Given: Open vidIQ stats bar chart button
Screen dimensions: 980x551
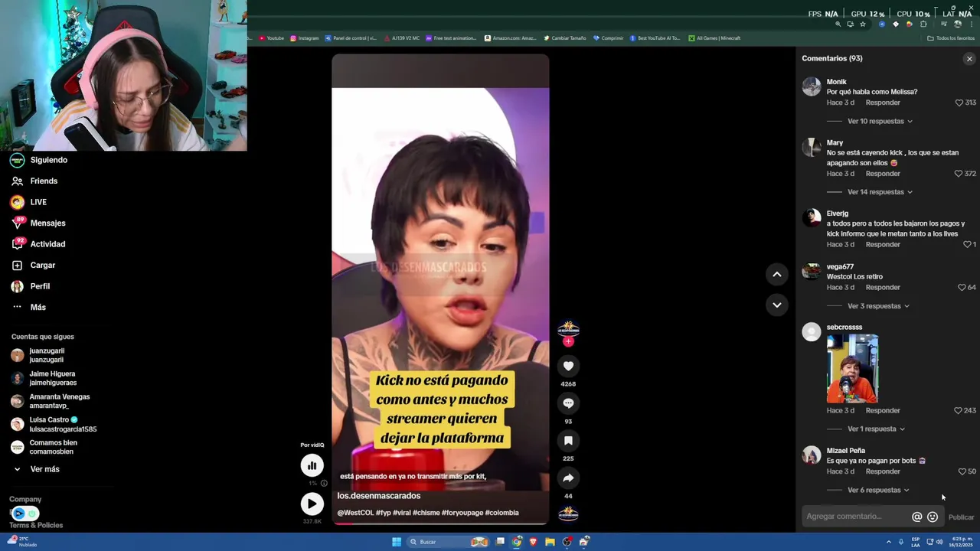Looking at the screenshot, I should pyautogui.click(x=312, y=465).
